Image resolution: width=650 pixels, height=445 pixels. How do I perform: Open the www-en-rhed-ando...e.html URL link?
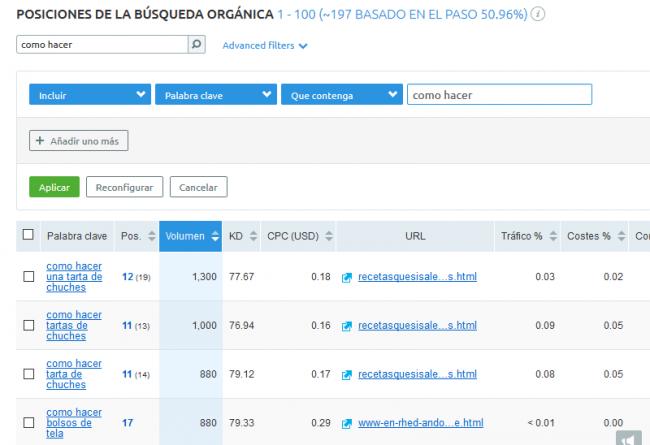421,423
